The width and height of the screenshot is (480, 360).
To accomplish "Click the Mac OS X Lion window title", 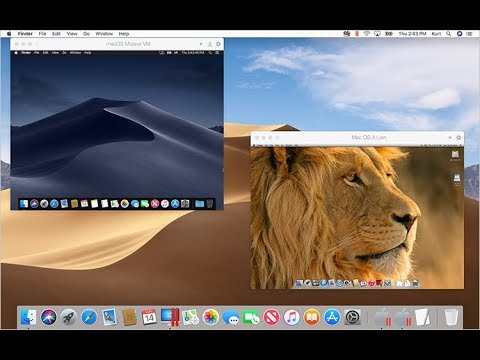I will pyautogui.click(x=369, y=137).
